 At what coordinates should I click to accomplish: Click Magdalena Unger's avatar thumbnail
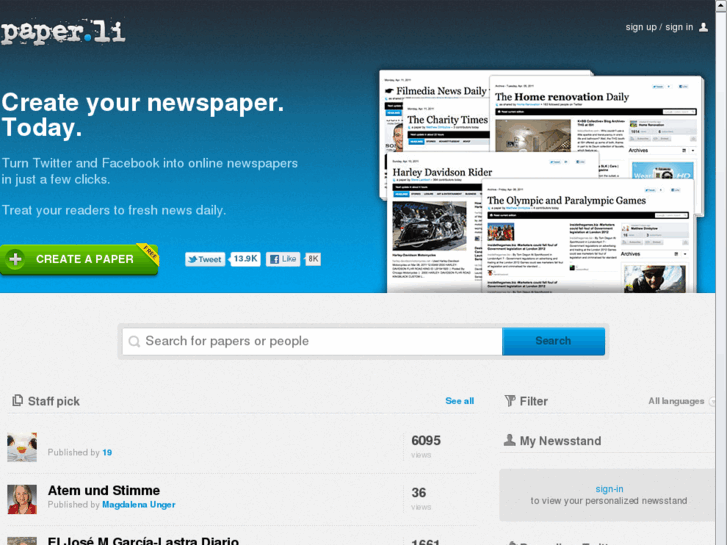pyautogui.click(x=22, y=500)
